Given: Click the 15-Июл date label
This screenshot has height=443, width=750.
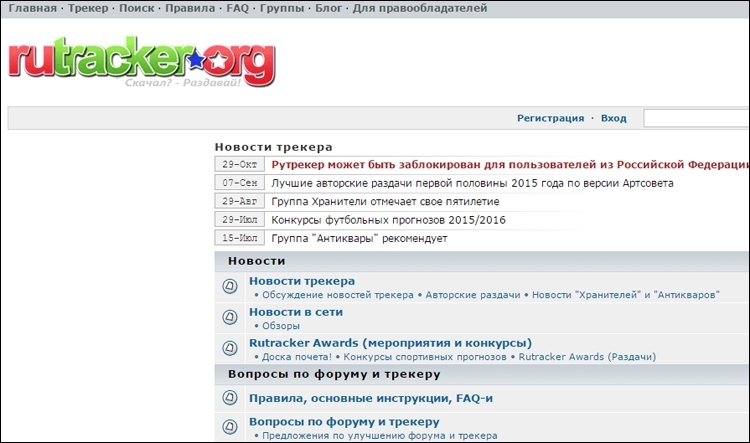Looking at the screenshot, I should pos(240,238).
